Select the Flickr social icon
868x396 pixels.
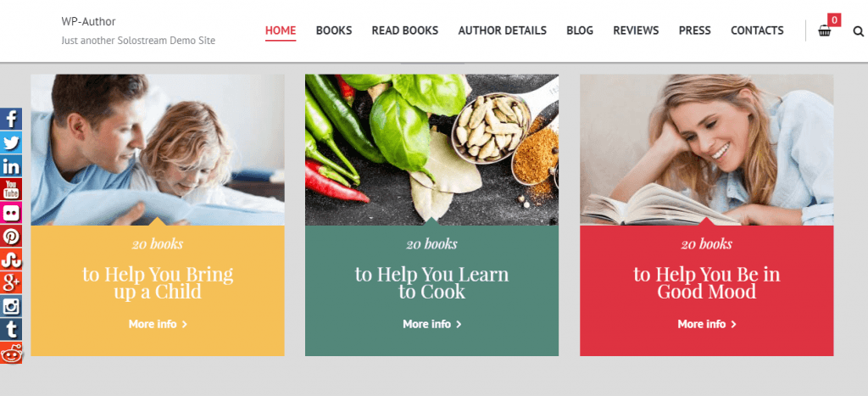(x=11, y=212)
